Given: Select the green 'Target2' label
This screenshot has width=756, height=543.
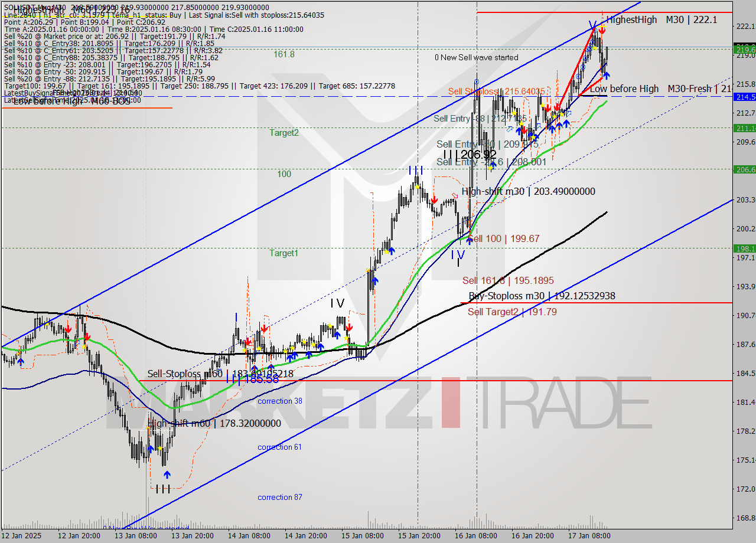Looking at the screenshot, I should tap(284, 133).
